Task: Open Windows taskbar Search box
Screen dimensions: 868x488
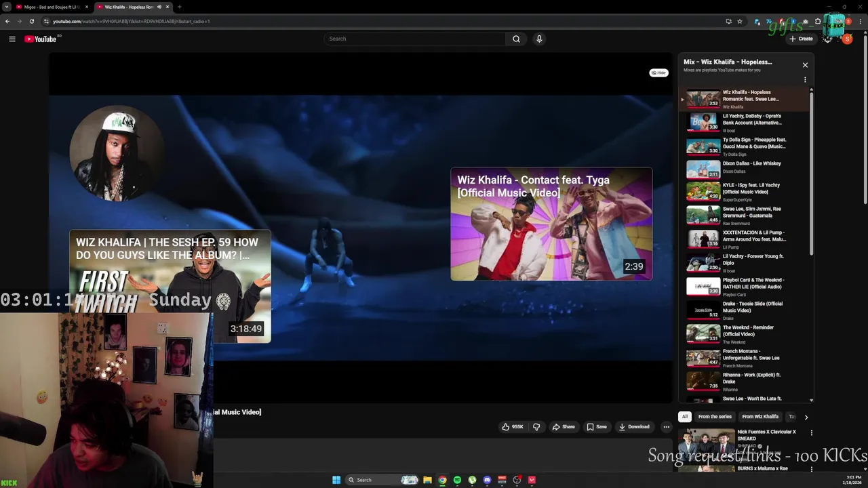Action: (383, 480)
